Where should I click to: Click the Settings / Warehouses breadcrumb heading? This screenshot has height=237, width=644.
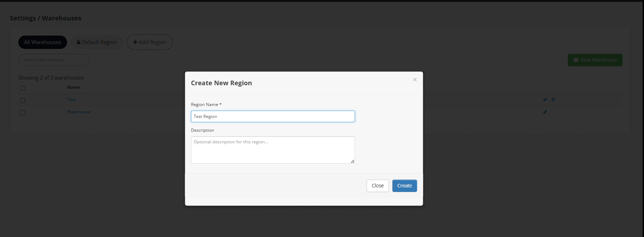[x=45, y=18]
